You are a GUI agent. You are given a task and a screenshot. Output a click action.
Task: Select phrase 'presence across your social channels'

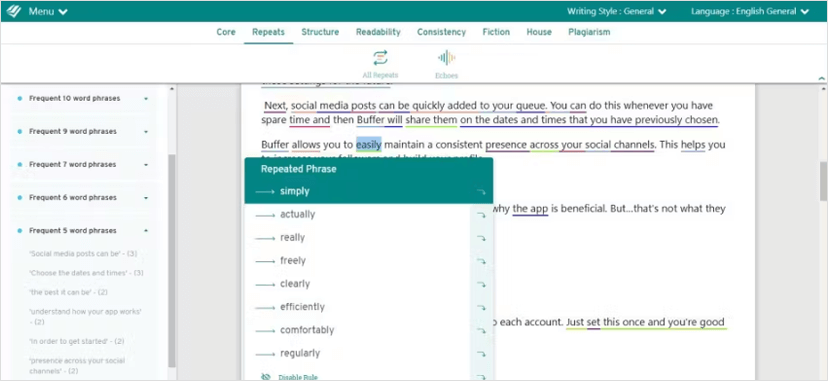pos(77,366)
